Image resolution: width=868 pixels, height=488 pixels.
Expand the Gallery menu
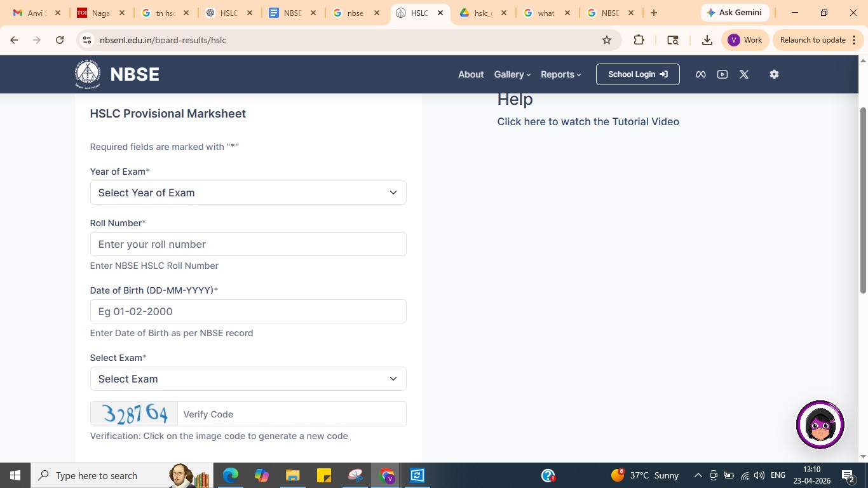point(512,74)
